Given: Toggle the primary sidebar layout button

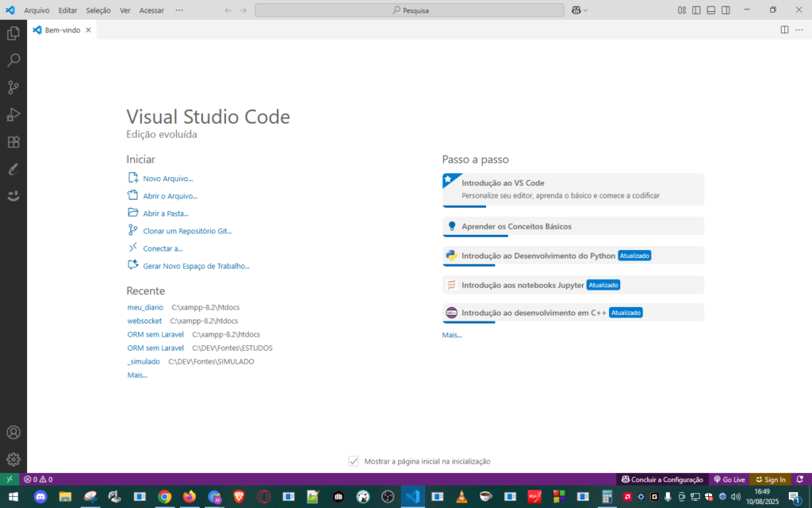Looking at the screenshot, I should click(x=696, y=10).
